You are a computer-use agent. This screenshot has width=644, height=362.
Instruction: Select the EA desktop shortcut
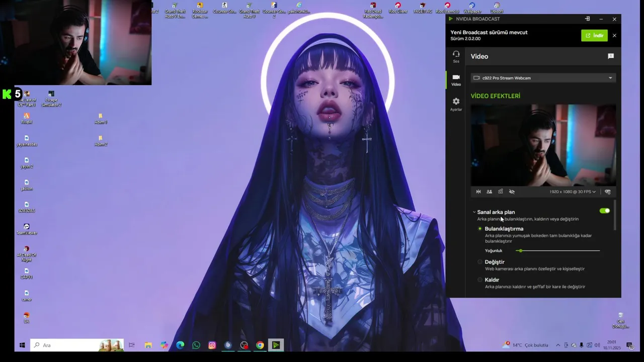tap(27, 318)
